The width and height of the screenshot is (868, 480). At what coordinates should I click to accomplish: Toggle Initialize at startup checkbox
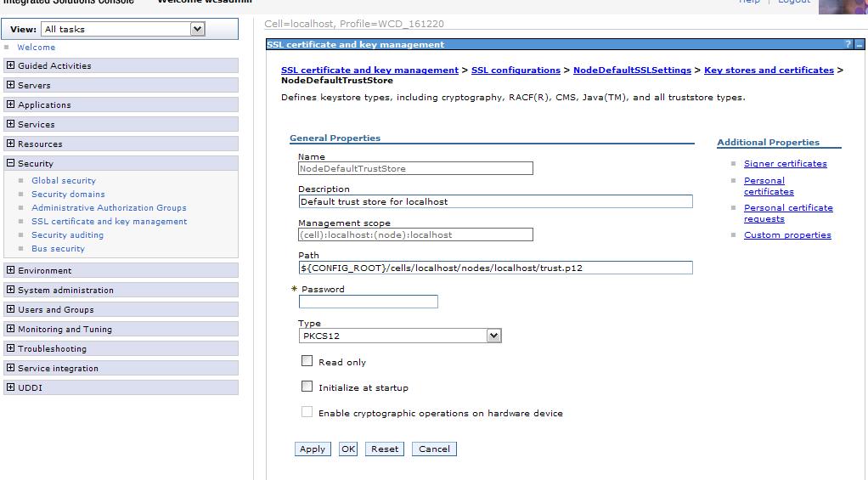(x=307, y=387)
